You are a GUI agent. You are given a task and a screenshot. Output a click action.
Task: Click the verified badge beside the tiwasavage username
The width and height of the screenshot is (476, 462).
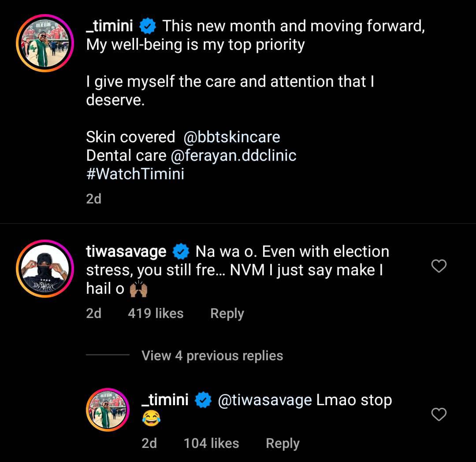tap(181, 252)
